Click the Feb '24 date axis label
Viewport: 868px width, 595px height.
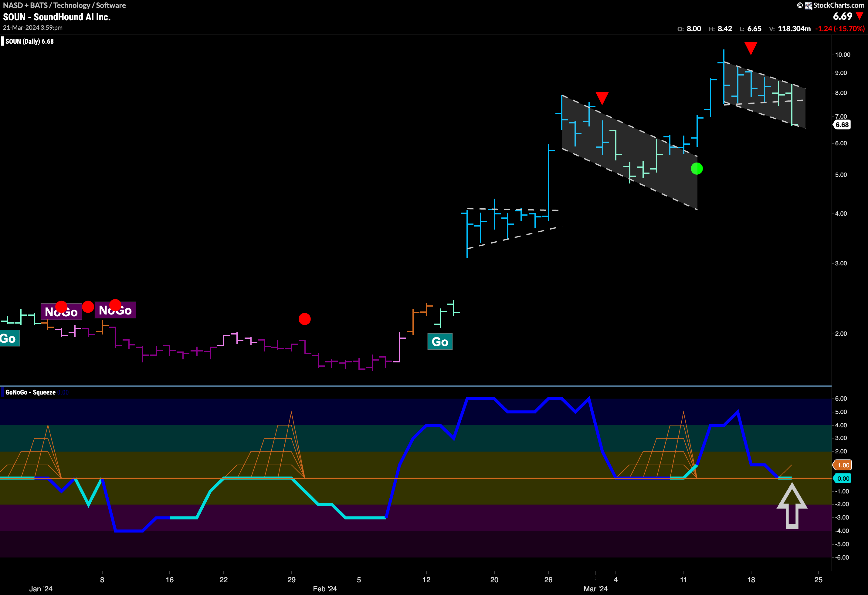pyautogui.click(x=324, y=589)
